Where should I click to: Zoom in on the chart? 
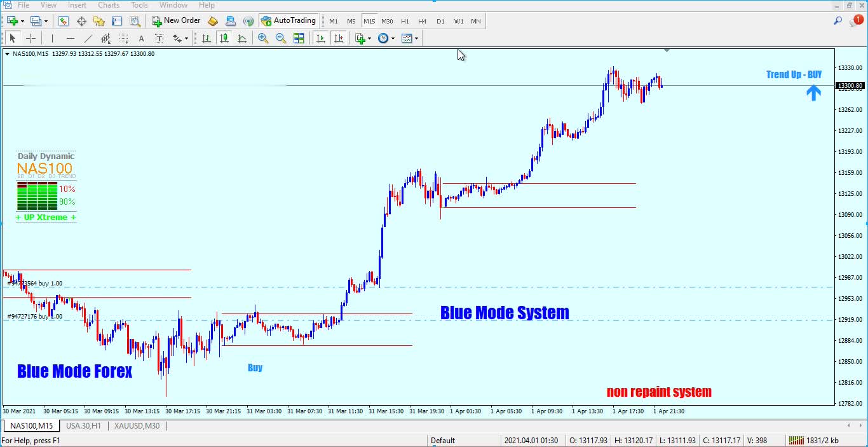[x=263, y=38]
